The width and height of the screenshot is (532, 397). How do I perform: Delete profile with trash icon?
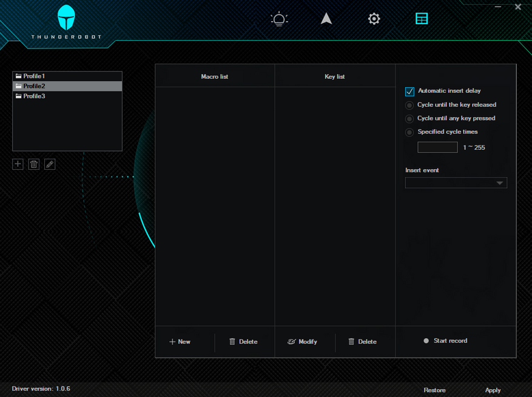pos(33,164)
